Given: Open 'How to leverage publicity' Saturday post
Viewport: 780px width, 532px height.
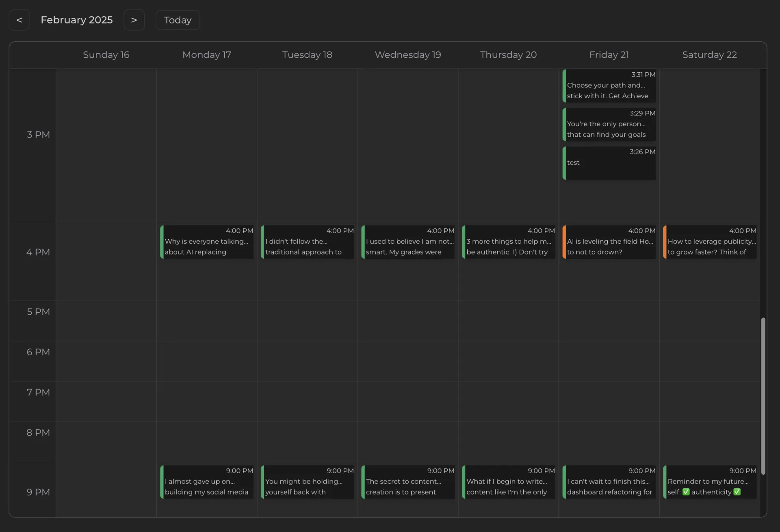Looking at the screenshot, I should click(710, 242).
